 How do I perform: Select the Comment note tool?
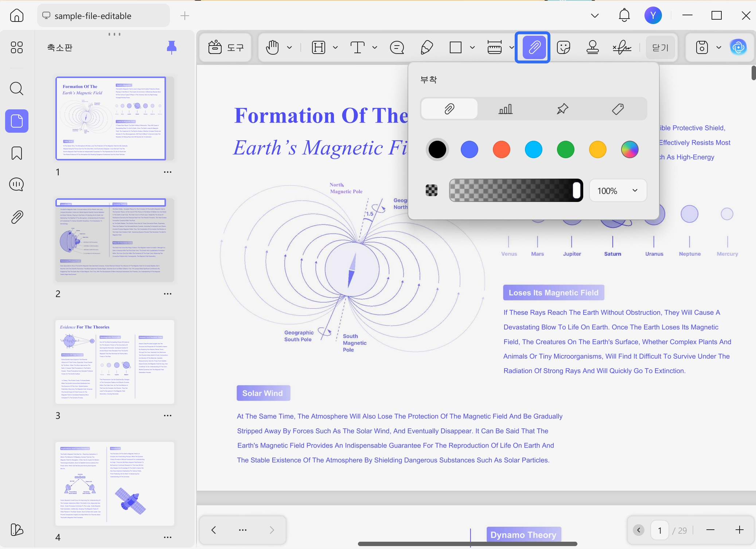click(x=397, y=47)
